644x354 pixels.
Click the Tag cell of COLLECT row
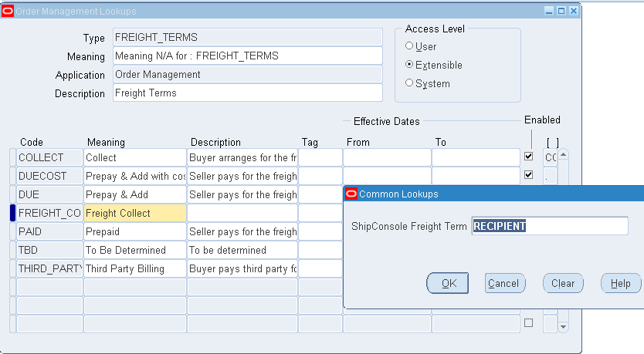click(x=320, y=157)
